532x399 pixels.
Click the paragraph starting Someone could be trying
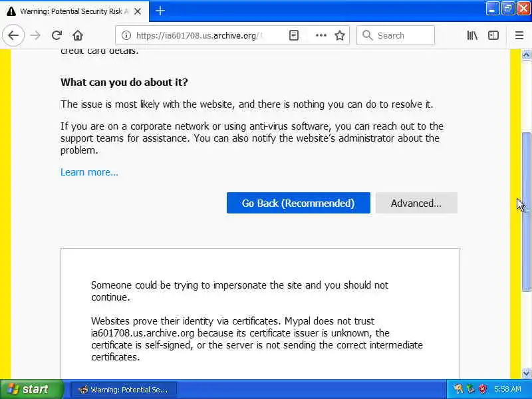(x=239, y=291)
